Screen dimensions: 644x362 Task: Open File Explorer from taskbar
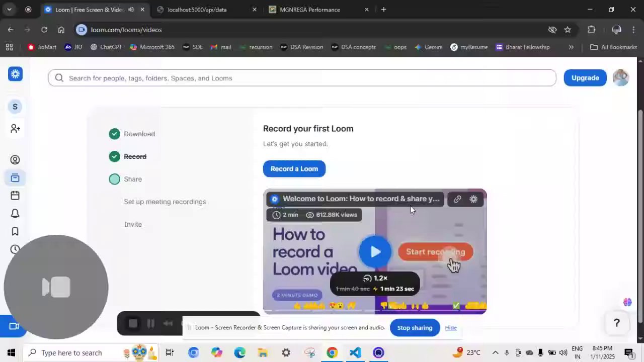263,352
